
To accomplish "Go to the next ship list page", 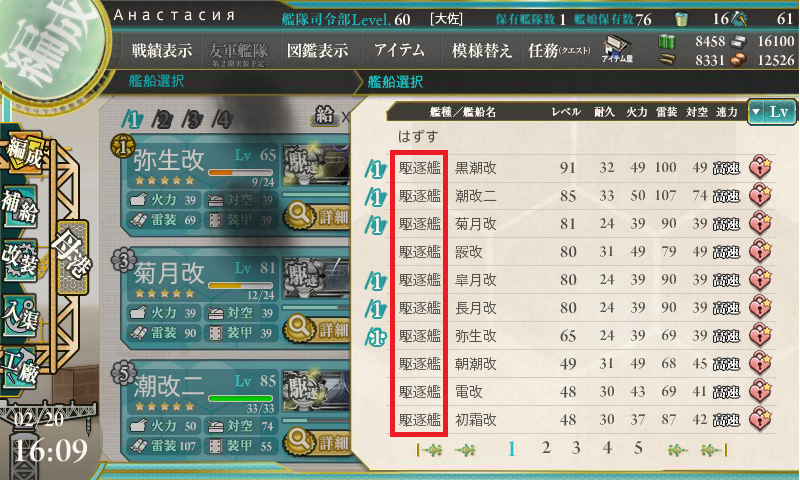I will coord(678,450).
